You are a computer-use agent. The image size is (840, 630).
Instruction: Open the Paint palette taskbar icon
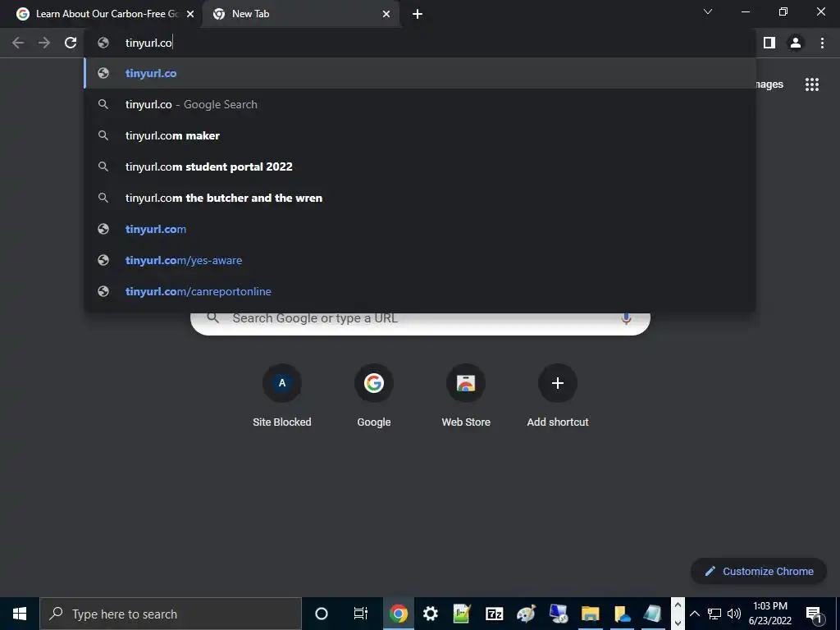click(x=526, y=614)
